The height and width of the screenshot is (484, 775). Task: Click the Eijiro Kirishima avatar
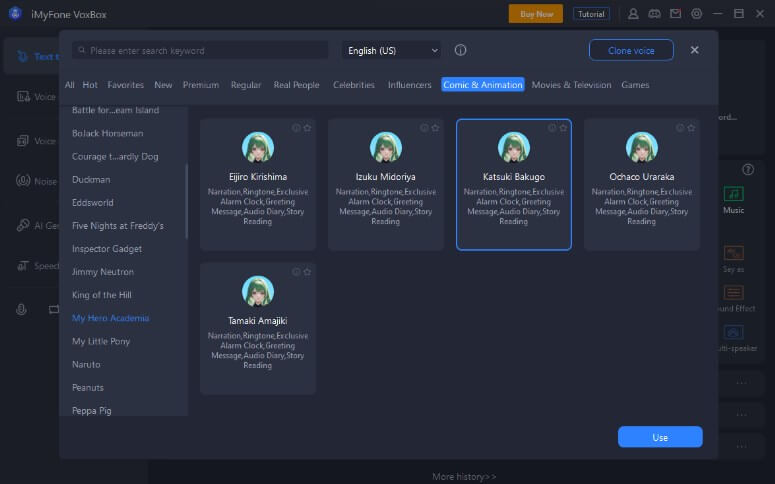coord(258,147)
